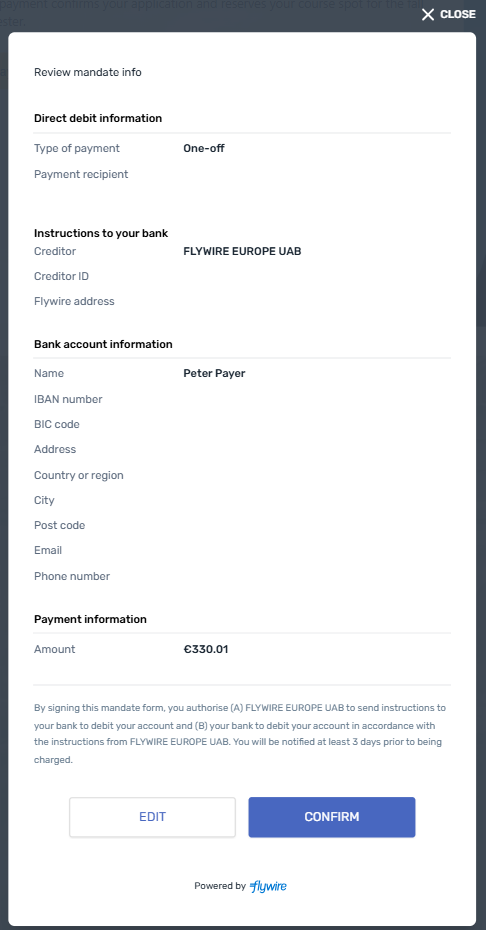Click the Review mandate info title
This screenshot has height=930, width=486.
pyautogui.click(x=88, y=72)
